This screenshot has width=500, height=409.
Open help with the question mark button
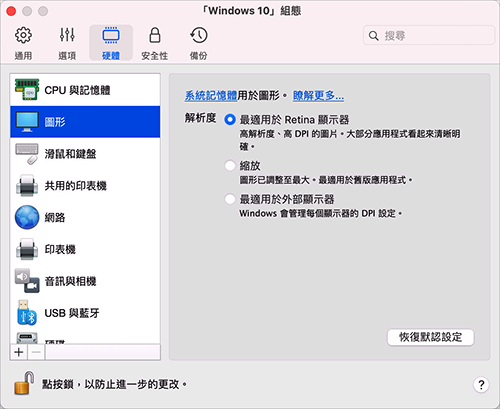point(481,385)
